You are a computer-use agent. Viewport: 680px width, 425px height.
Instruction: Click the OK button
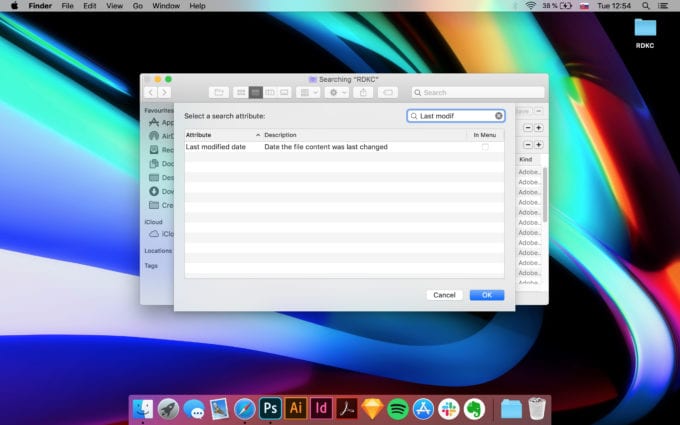[x=486, y=295]
